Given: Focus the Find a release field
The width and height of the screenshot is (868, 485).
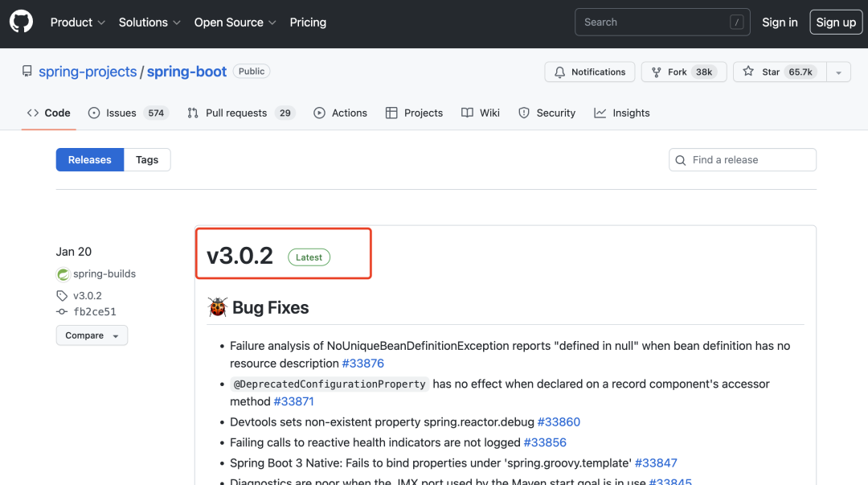Looking at the screenshot, I should coord(743,159).
